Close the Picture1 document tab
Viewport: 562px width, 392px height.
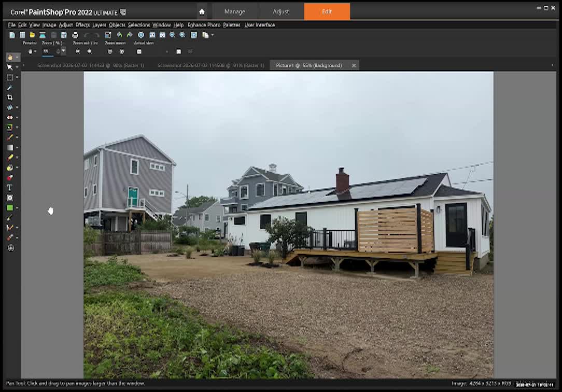(354, 65)
